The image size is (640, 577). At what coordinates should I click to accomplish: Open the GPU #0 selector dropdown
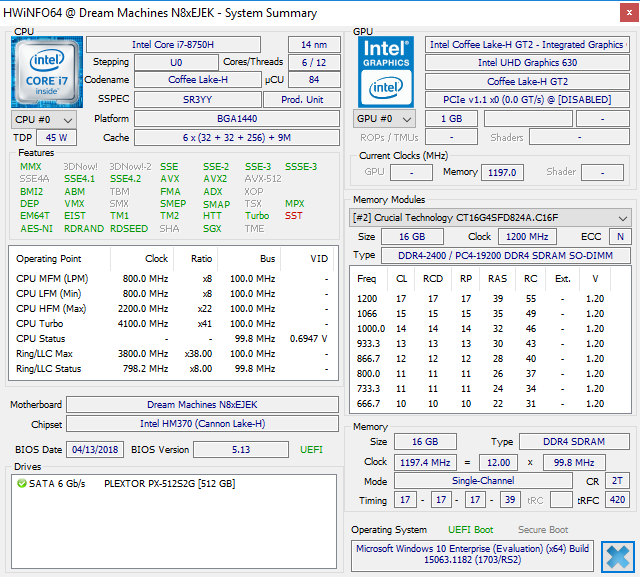[386, 119]
